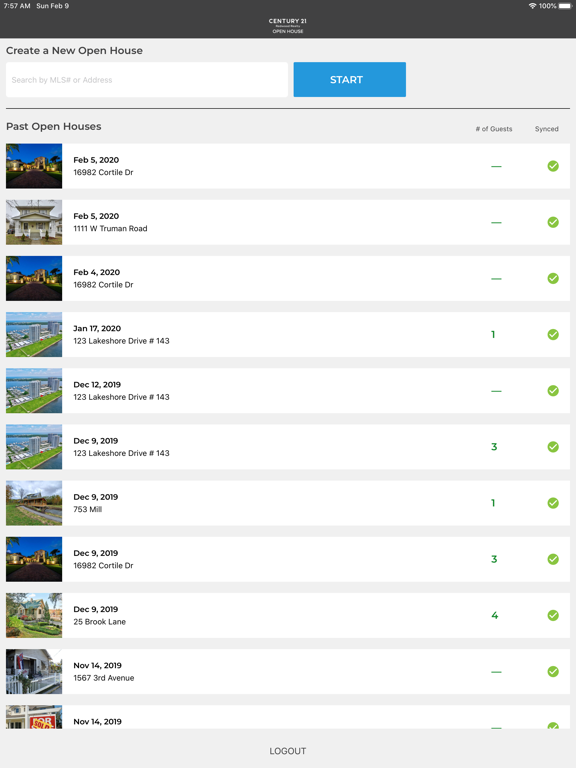The height and width of the screenshot is (768, 576).
Task: Open the Feb 5 16982 Cortile Dr house photo
Action: [x=34, y=166]
